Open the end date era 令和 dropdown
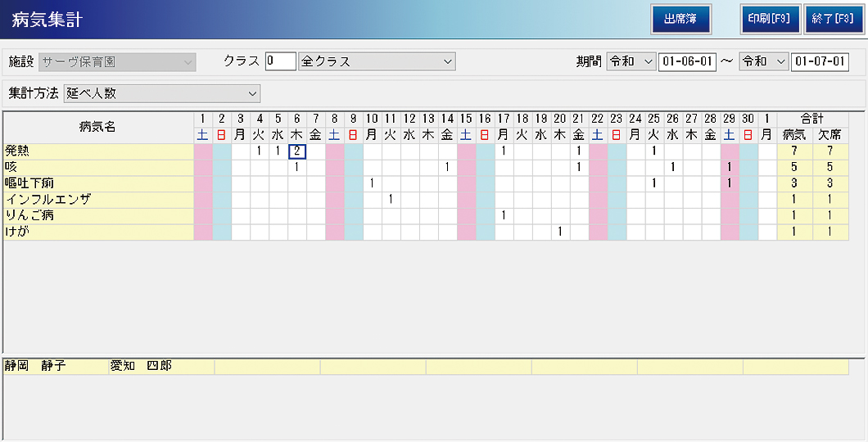Viewport: 868px width, 442px height. coord(763,61)
